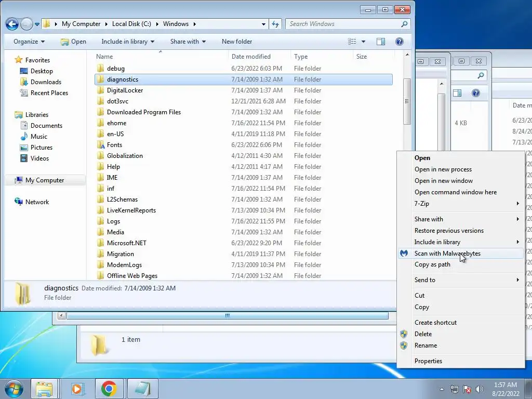532x399 pixels.
Task: Select the Downloaded Program Files folder
Action: click(x=144, y=112)
